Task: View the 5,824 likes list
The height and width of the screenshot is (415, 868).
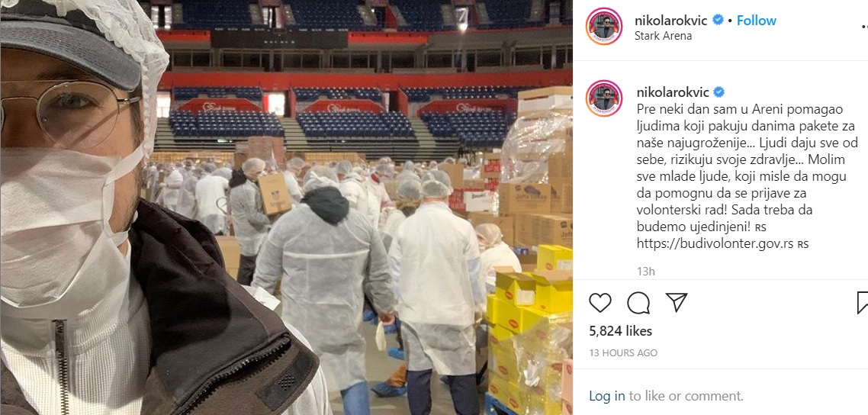Action: tap(621, 331)
